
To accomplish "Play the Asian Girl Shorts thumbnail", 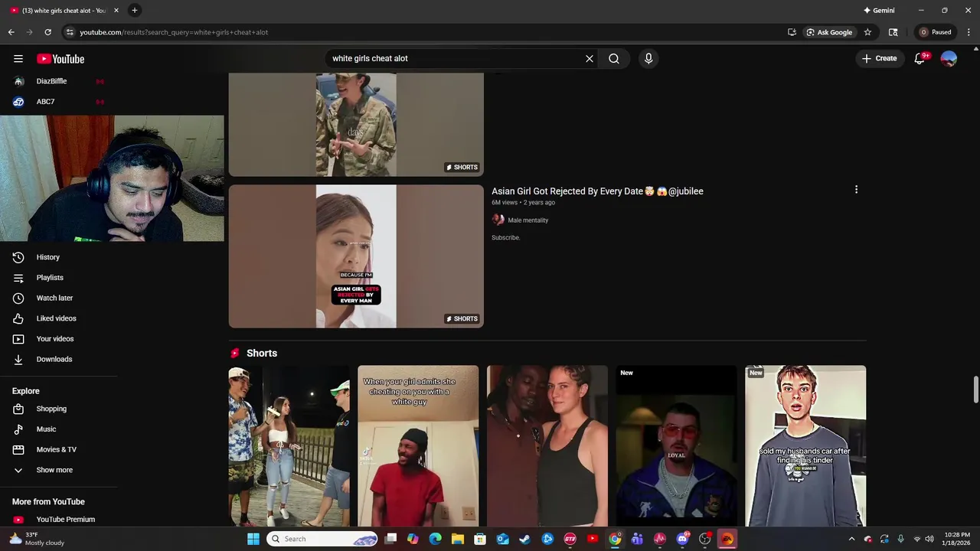I will pyautogui.click(x=356, y=256).
